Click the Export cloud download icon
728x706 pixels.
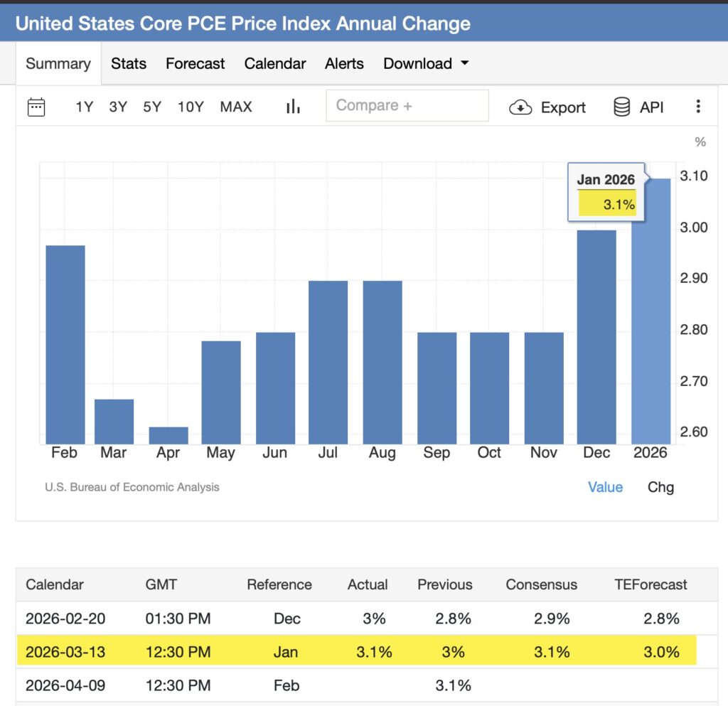pyautogui.click(x=520, y=107)
